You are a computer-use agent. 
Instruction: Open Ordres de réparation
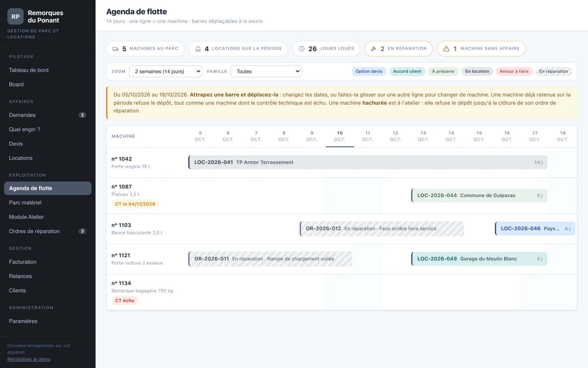pyautogui.click(x=48, y=231)
